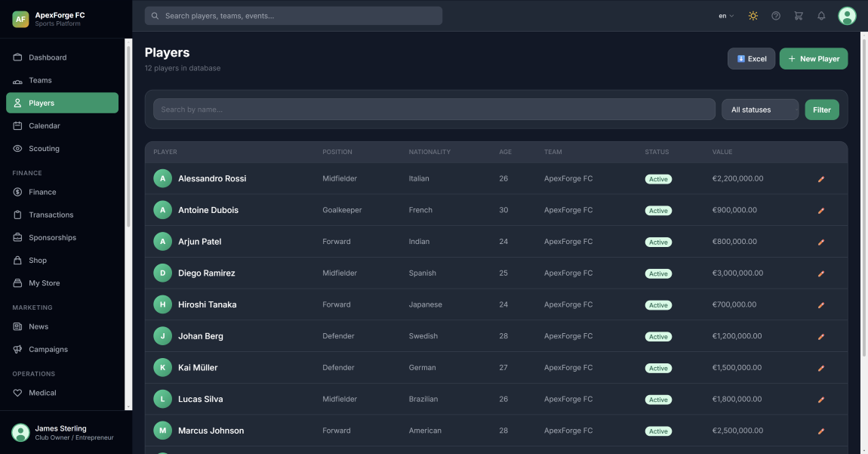Click the pencil icon for Kai Müller

[821, 368]
